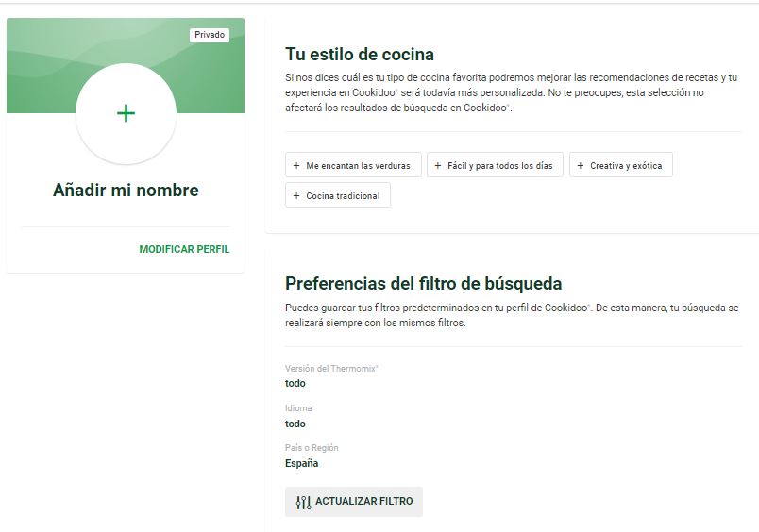Image resolution: width=759 pixels, height=532 pixels.
Task: Click Añadir mi nombre to add name
Action: pyautogui.click(x=126, y=191)
